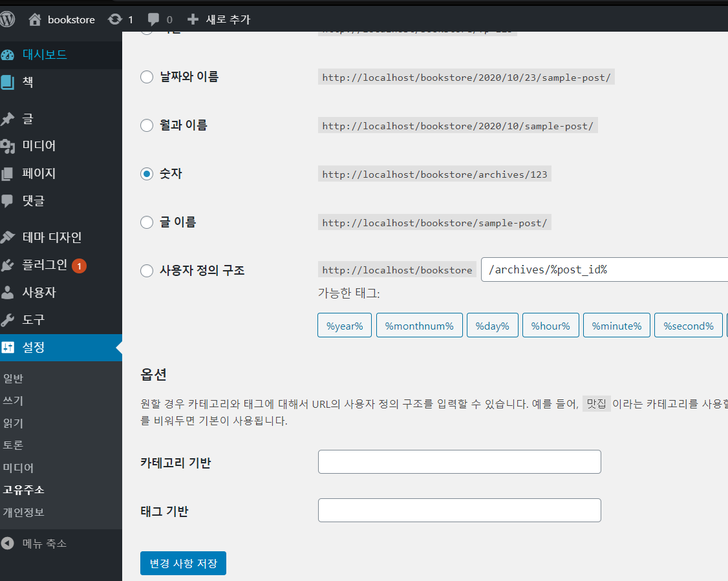Go to 고유주소 settings submenu

coord(23,490)
